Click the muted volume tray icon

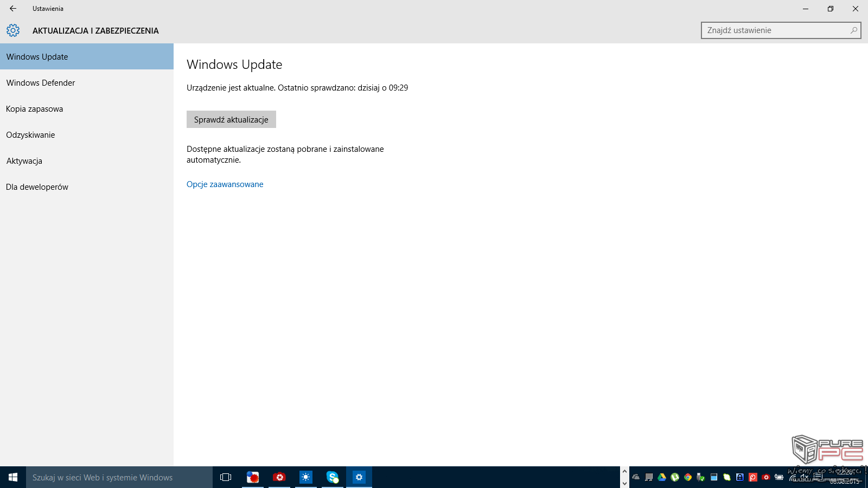pos(805,477)
